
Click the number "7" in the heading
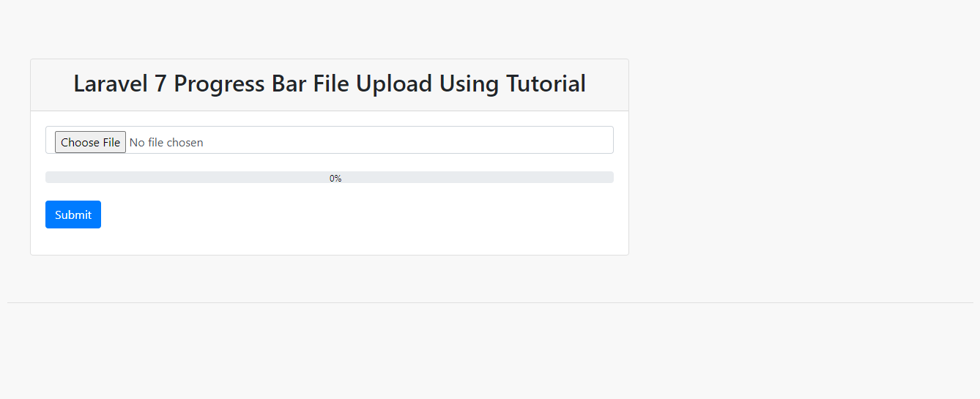click(160, 83)
